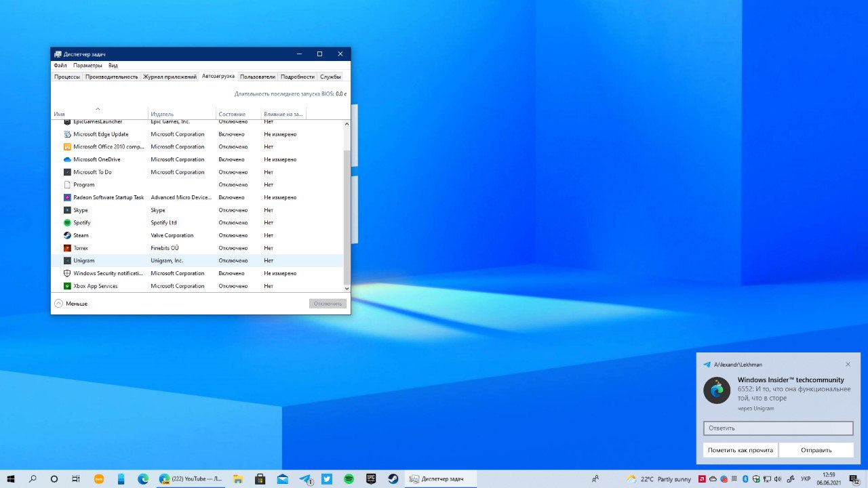Click the Xbox App Services icon
Screen dimensions: 868x488
[x=67, y=286]
